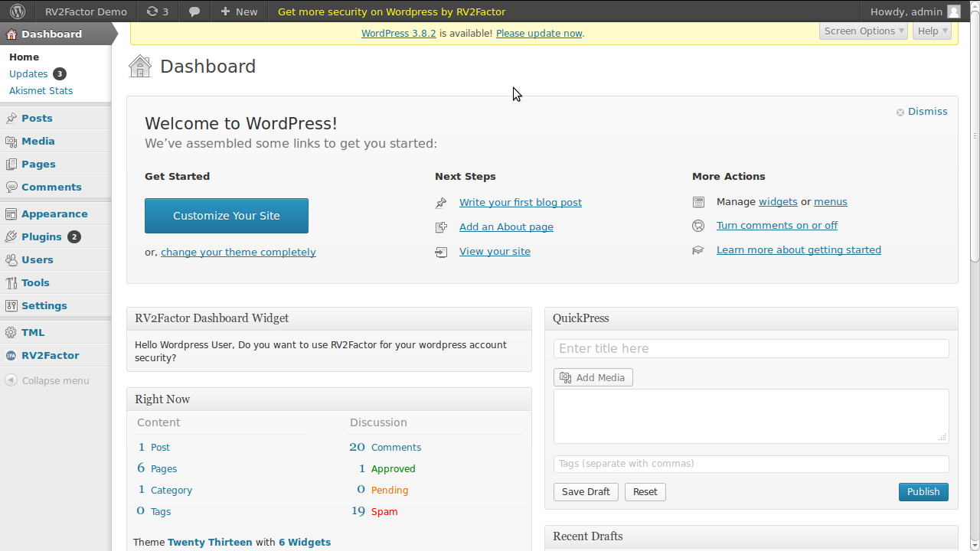Expand the Screen Options dropdown

[864, 31]
